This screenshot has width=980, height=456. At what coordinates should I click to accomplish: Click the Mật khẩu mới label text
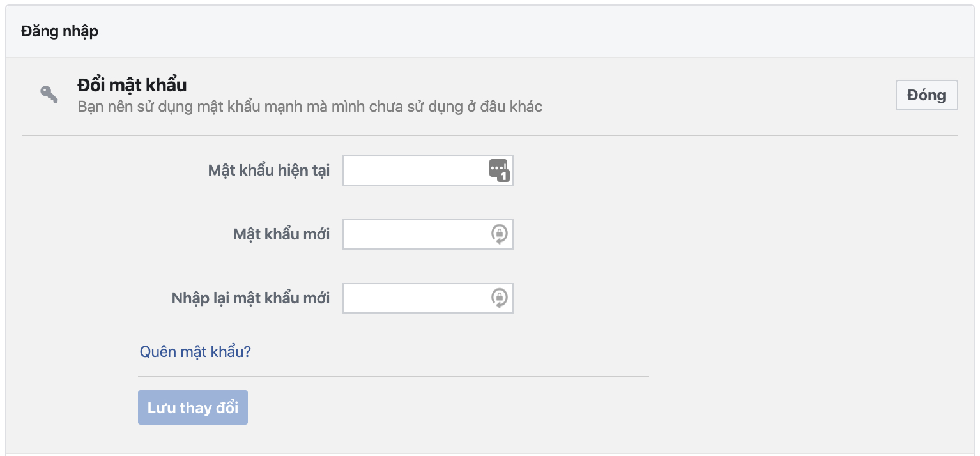(281, 234)
